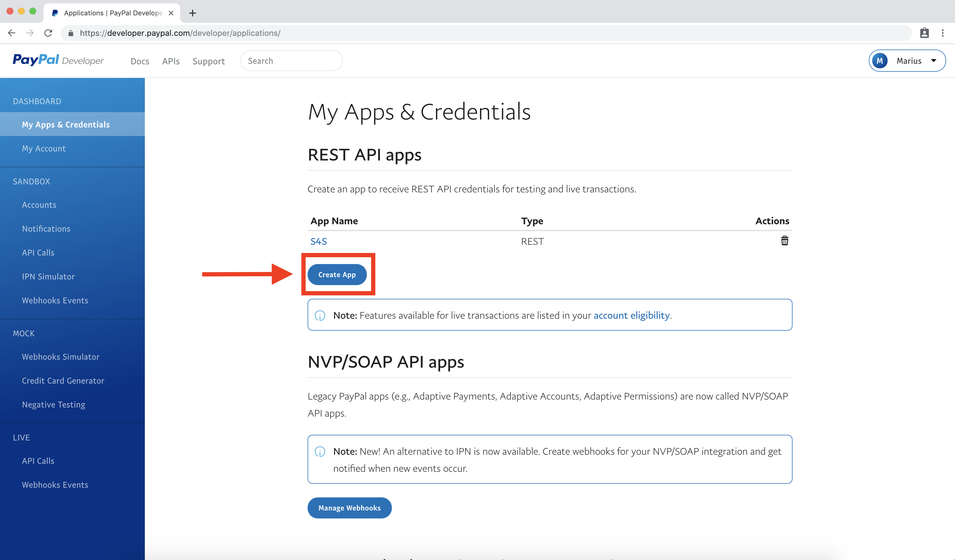
Task: Click the Create App button
Action: click(337, 274)
